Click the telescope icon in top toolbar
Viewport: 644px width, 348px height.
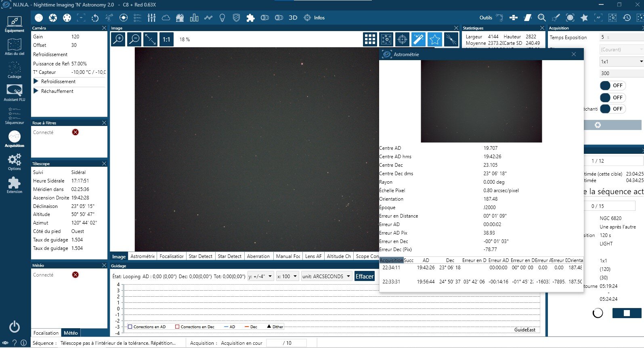(109, 18)
